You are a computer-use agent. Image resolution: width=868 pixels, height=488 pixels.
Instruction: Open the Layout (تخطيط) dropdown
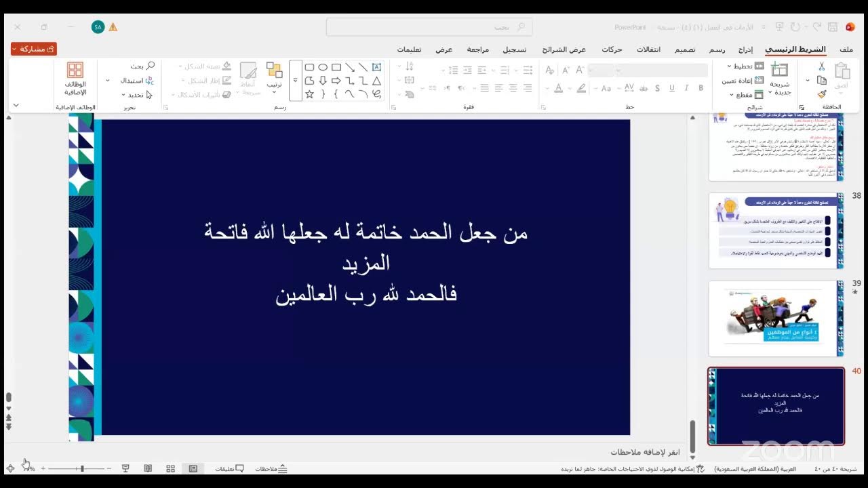[x=745, y=66]
